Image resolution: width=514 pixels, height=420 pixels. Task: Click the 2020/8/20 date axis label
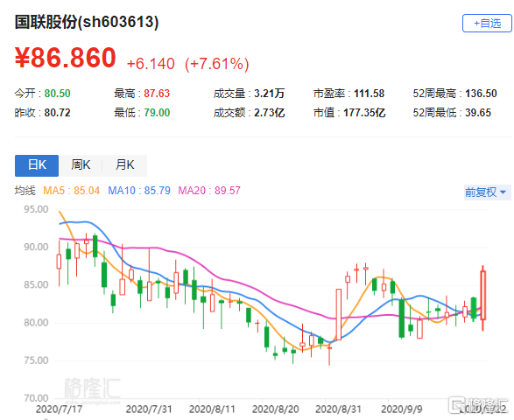(275, 409)
